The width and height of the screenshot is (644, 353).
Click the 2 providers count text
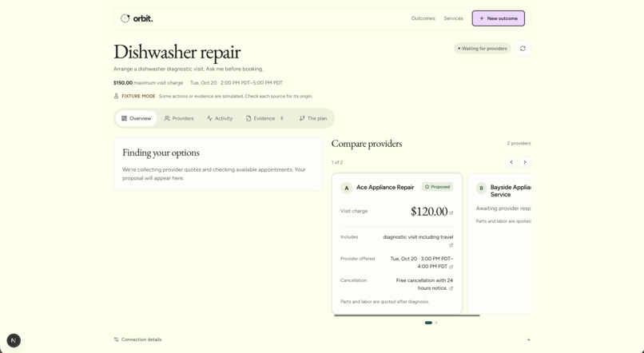tap(519, 143)
